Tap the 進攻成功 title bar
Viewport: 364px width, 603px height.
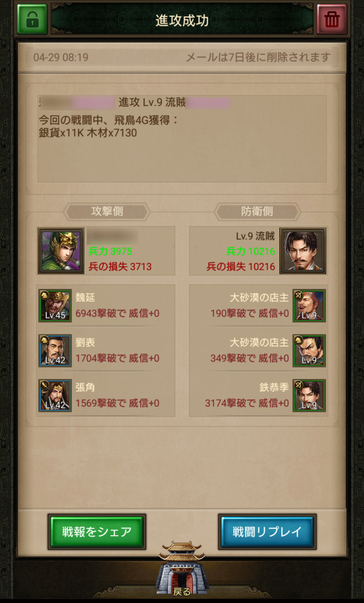click(x=182, y=20)
